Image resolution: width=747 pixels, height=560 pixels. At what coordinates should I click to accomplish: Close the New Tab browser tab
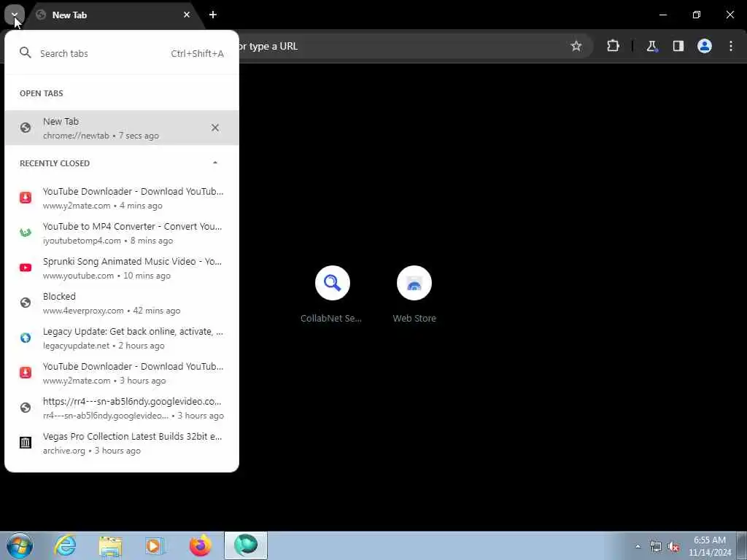[x=187, y=15]
